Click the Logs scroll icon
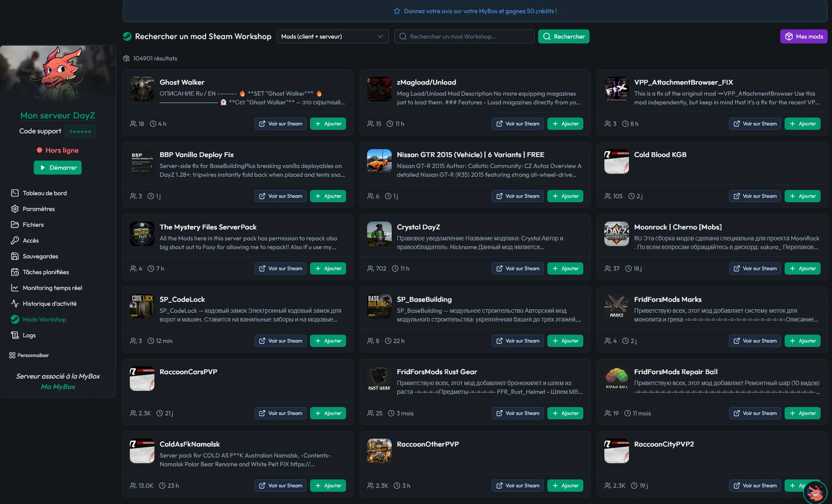 pyautogui.click(x=15, y=335)
